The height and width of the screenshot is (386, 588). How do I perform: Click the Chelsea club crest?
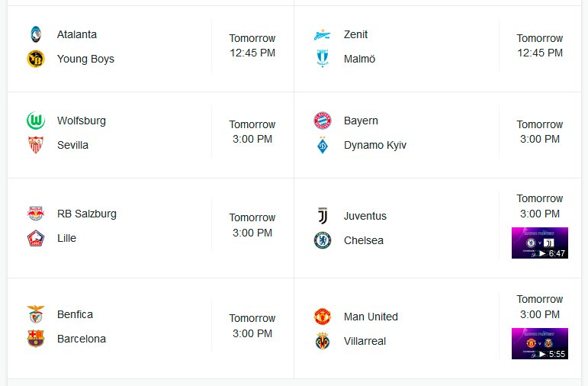tap(323, 240)
